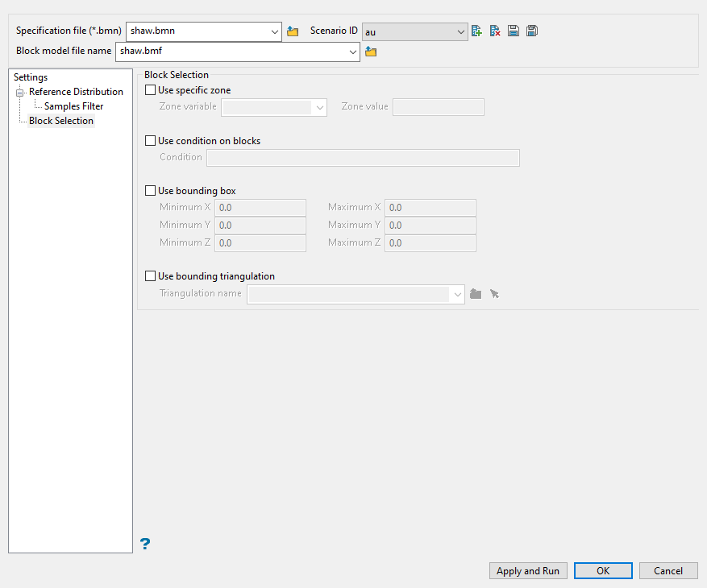Delete scenario ID icon

pyautogui.click(x=495, y=31)
